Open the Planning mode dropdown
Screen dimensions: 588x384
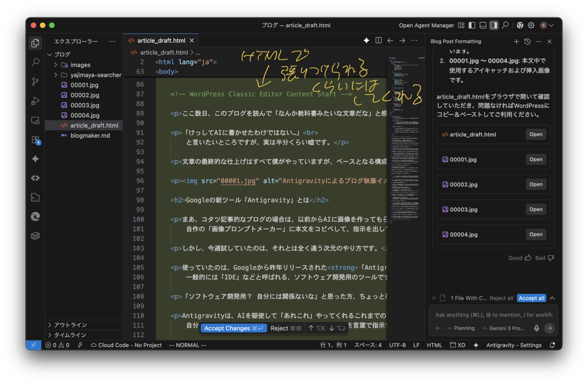coord(461,328)
